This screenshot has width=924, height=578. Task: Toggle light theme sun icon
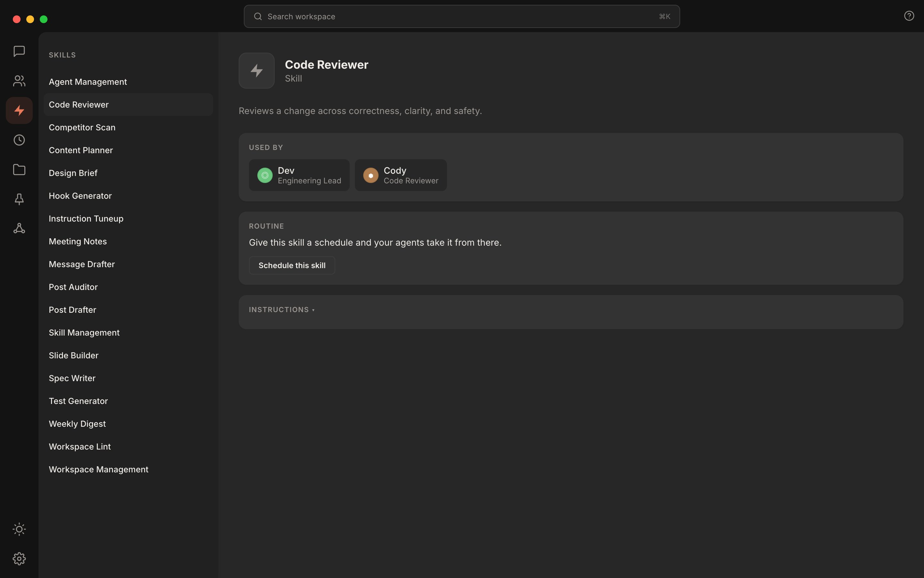(x=19, y=529)
